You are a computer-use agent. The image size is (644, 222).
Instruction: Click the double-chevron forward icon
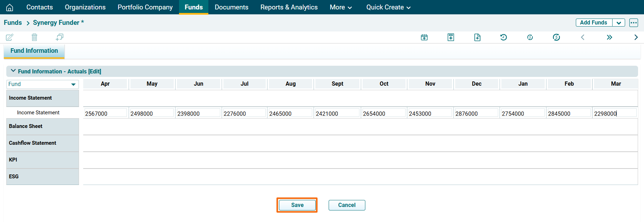pos(609,37)
